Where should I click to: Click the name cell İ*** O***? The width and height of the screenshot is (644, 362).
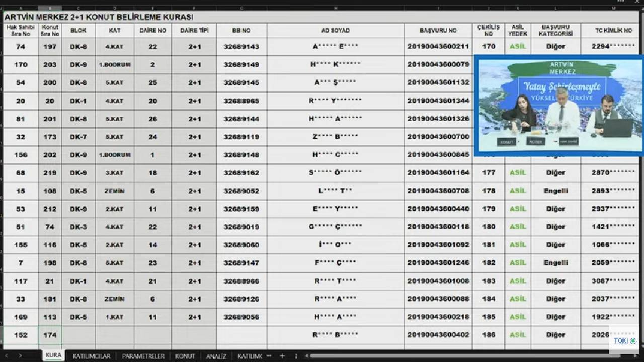[x=336, y=245]
